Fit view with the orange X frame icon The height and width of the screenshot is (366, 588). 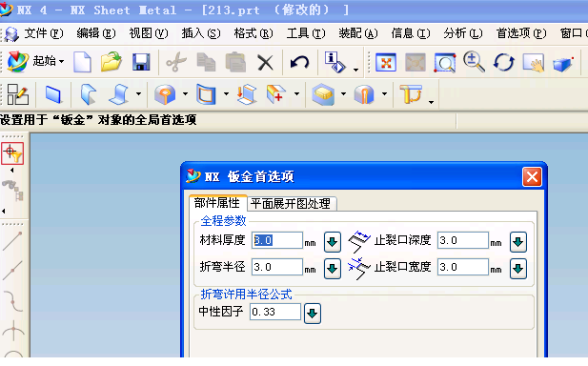point(386,62)
